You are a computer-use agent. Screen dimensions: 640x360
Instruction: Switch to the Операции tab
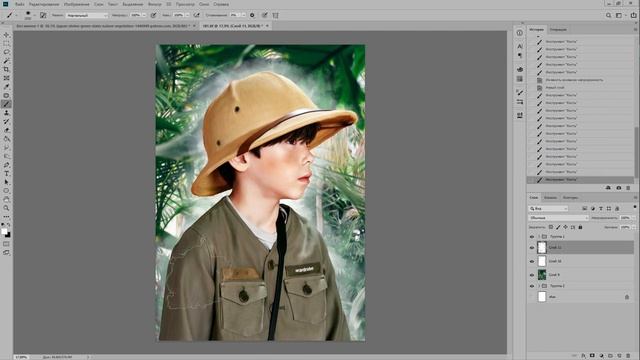pos(558,29)
